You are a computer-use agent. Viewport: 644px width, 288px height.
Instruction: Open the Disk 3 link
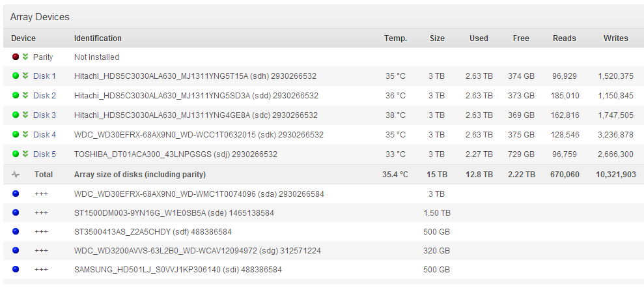[x=44, y=115]
